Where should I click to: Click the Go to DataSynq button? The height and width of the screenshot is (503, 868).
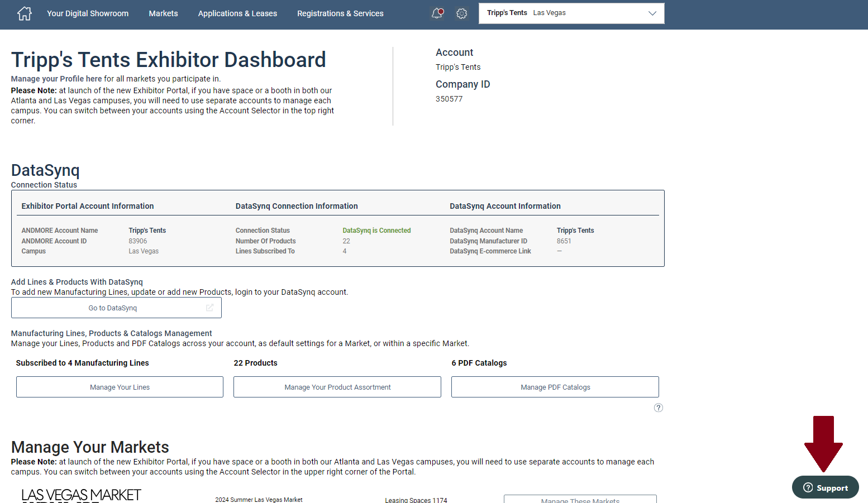pyautogui.click(x=116, y=308)
